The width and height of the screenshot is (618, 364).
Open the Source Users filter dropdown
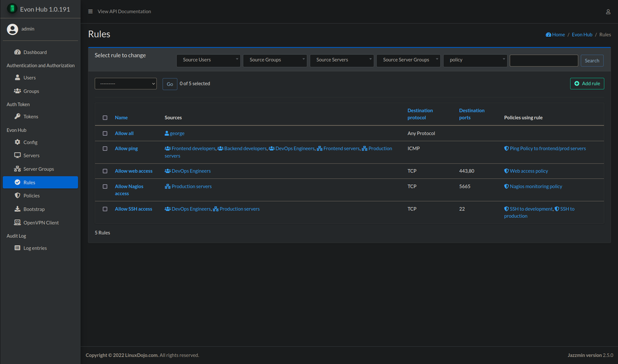(208, 60)
